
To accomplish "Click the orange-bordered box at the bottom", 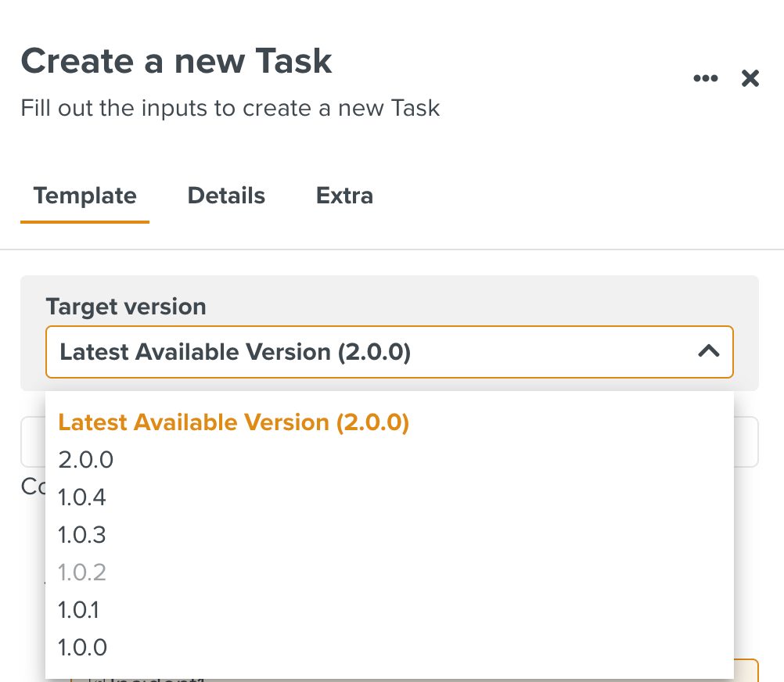I will tap(746, 670).
